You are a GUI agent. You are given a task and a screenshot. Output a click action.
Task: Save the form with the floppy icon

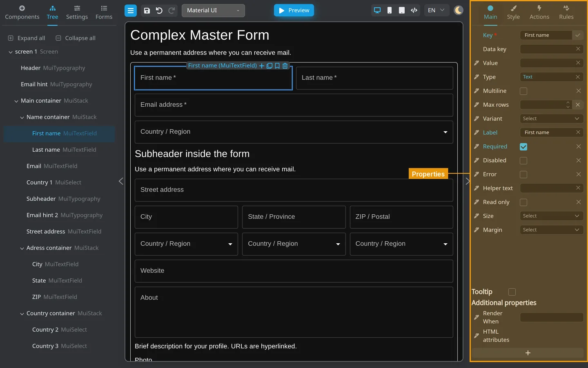click(147, 11)
